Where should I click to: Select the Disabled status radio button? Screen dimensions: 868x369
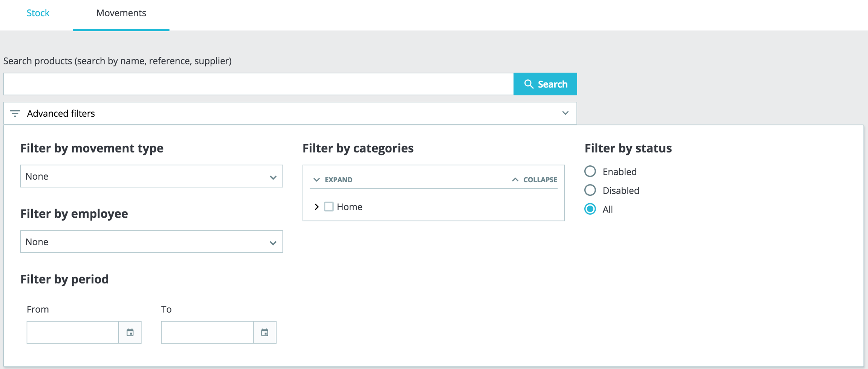[x=590, y=190]
